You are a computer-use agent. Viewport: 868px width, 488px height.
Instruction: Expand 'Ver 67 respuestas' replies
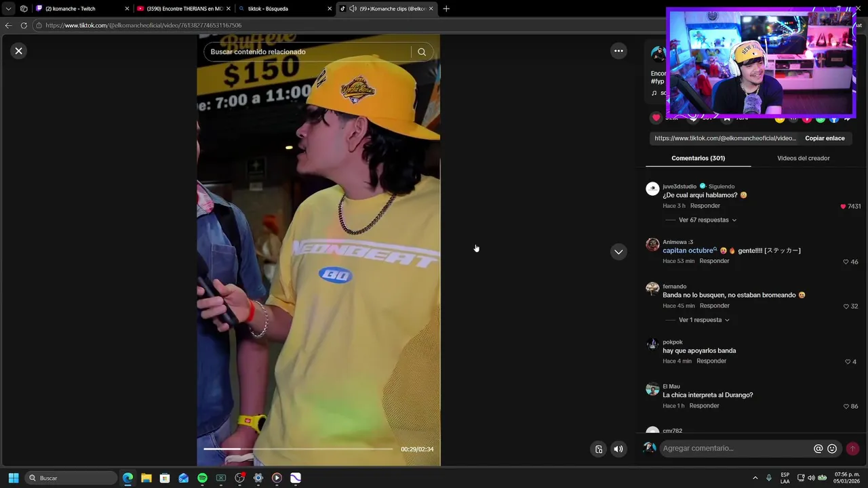tap(707, 220)
